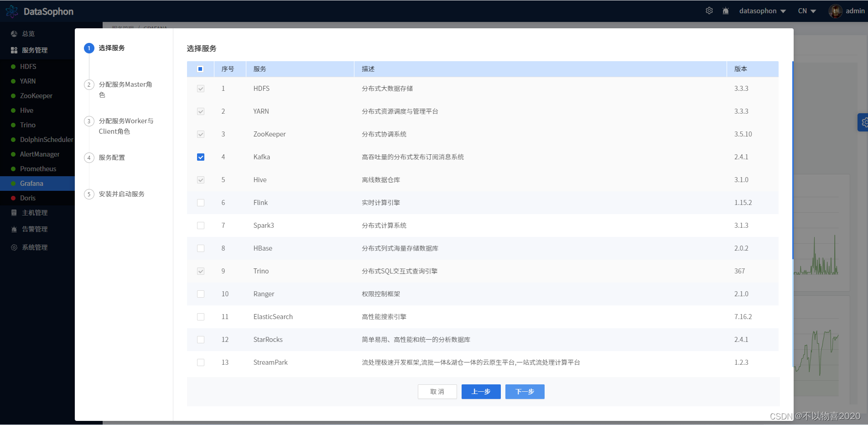This screenshot has width=868, height=425.
Task: Check the StarRocks service checkbox
Action: click(201, 340)
